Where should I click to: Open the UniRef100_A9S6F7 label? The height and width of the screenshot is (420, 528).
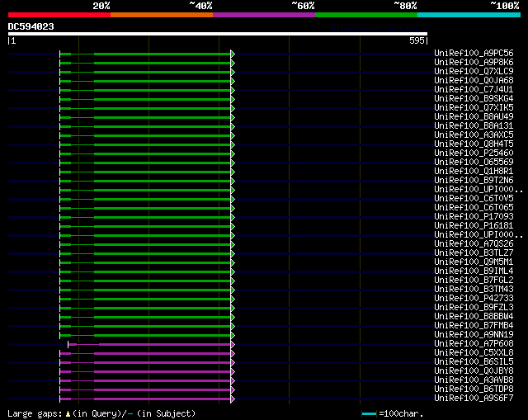474,399
